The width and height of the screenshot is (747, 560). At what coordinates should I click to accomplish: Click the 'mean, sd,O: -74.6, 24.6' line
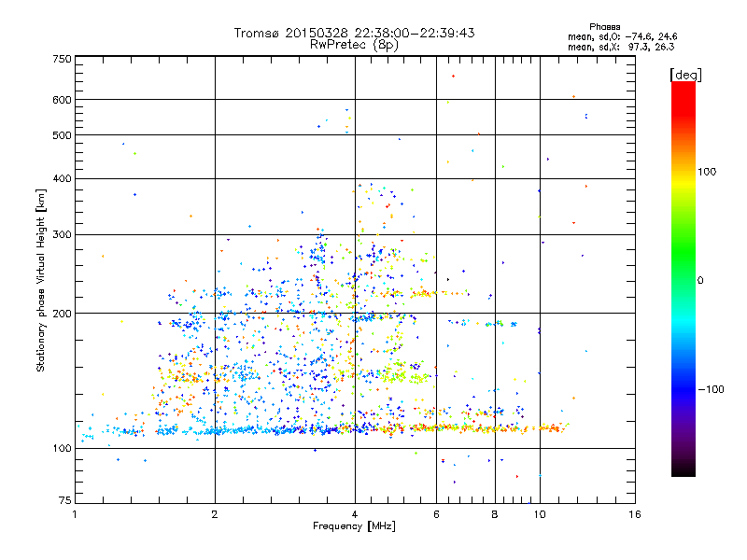[622, 36]
